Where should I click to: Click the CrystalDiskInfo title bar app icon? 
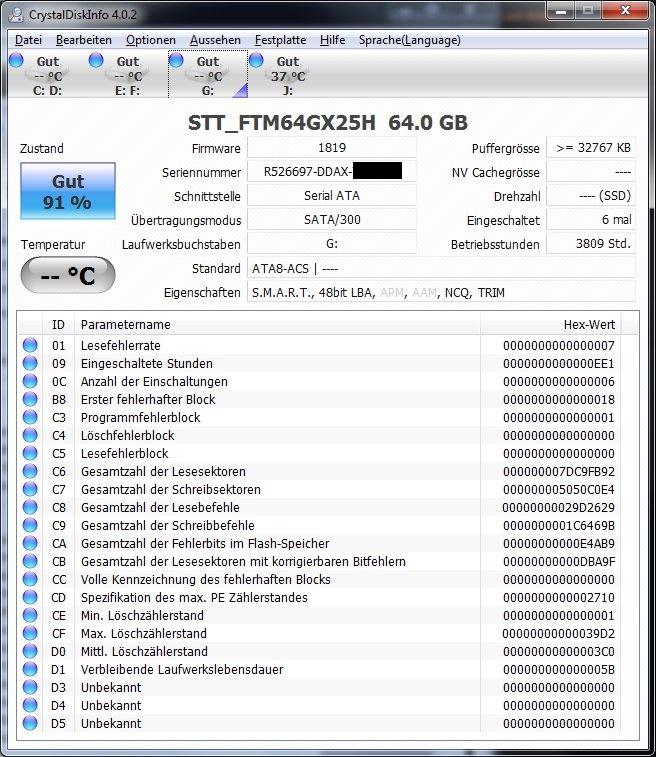pyautogui.click(x=16, y=14)
